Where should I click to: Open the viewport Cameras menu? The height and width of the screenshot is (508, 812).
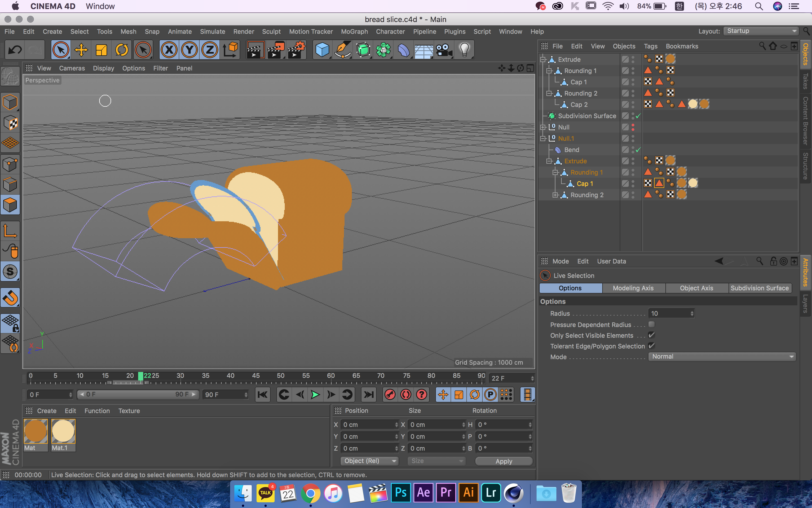click(72, 68)
